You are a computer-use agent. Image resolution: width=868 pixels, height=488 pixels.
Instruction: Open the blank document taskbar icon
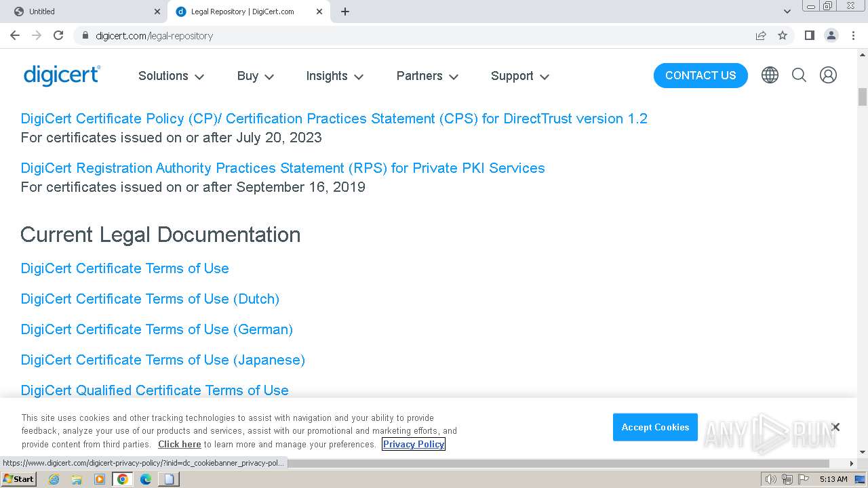click(x=169, y=479)
